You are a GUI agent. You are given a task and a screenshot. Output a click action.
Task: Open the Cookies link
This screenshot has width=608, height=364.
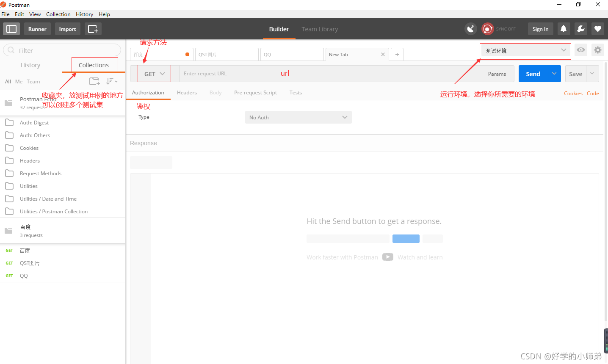coord(573,94)
